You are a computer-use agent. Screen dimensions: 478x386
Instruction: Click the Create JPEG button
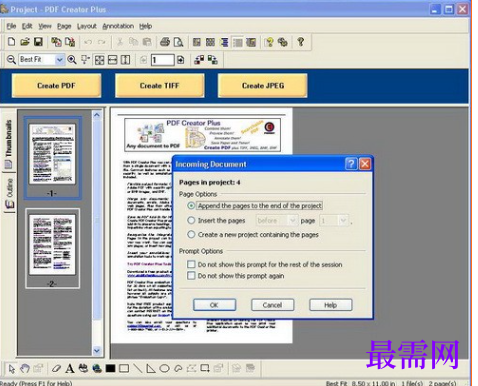pos(263,86)
